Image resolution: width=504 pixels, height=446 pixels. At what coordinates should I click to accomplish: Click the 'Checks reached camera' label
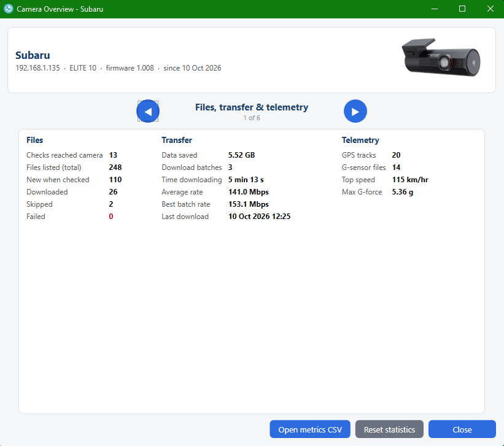coord(64,155)
